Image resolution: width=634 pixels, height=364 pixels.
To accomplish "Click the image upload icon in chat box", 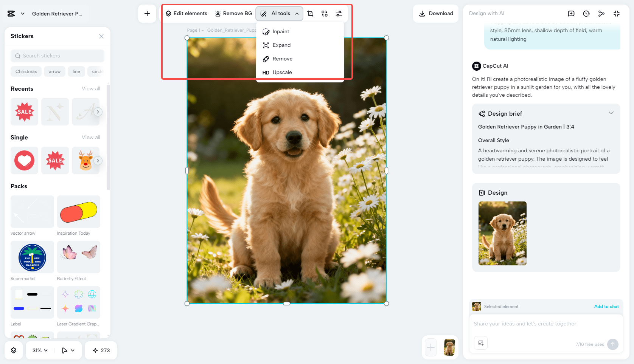I will coord(481,343).
